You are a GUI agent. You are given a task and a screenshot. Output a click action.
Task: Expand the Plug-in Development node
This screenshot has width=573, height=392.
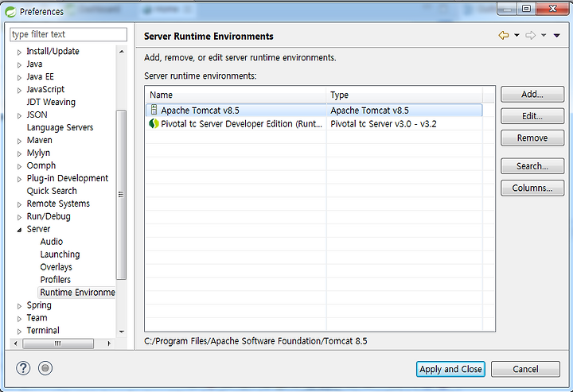pos(19,179)
